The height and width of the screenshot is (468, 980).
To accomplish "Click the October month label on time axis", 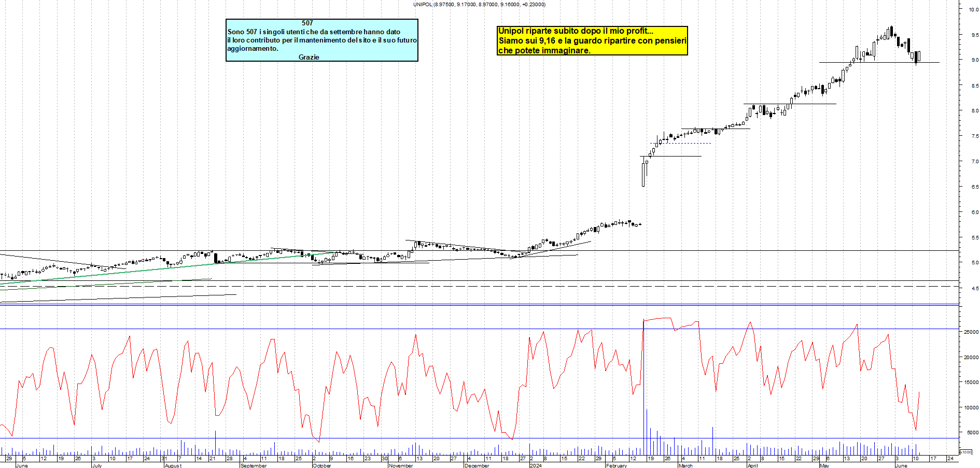I will pyautogui.click(x=321, y=465).
